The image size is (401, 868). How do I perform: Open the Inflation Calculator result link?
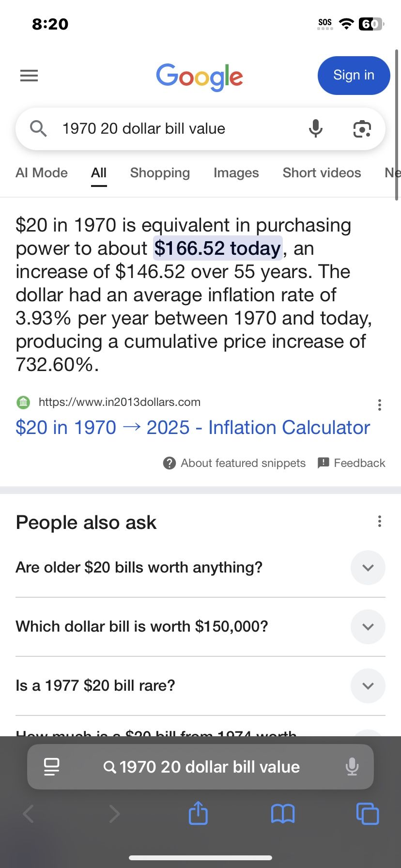tap(193, 428)
